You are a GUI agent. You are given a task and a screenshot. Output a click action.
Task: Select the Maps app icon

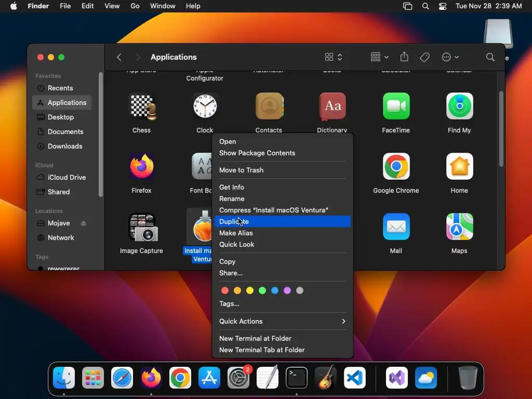coord(459,227)
